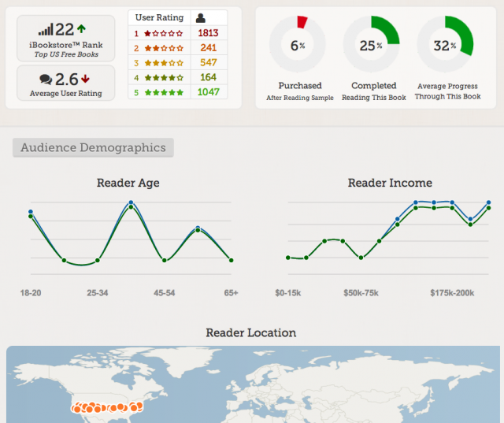The height and width of the screenshot is (423, 504).
Task: Select the one-star rating row stars
Action: [x=163, y=33]
